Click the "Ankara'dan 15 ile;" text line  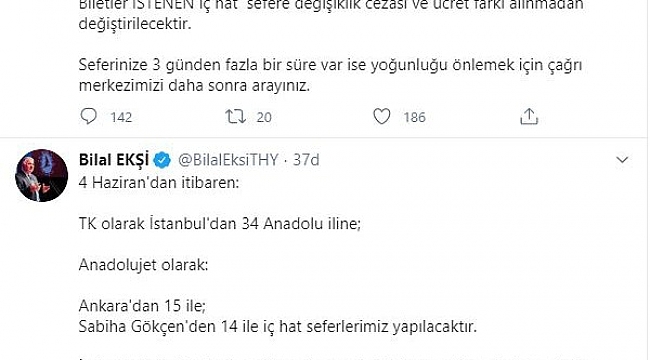coord(142,306)
